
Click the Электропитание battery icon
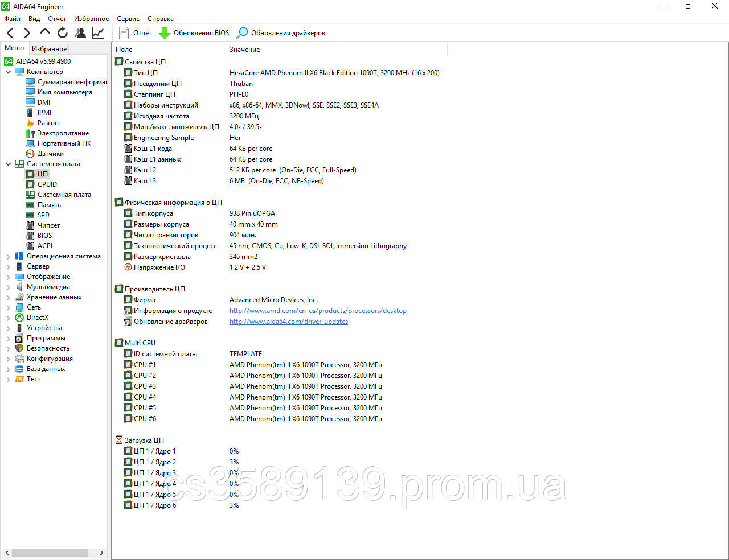pos(30,133)
